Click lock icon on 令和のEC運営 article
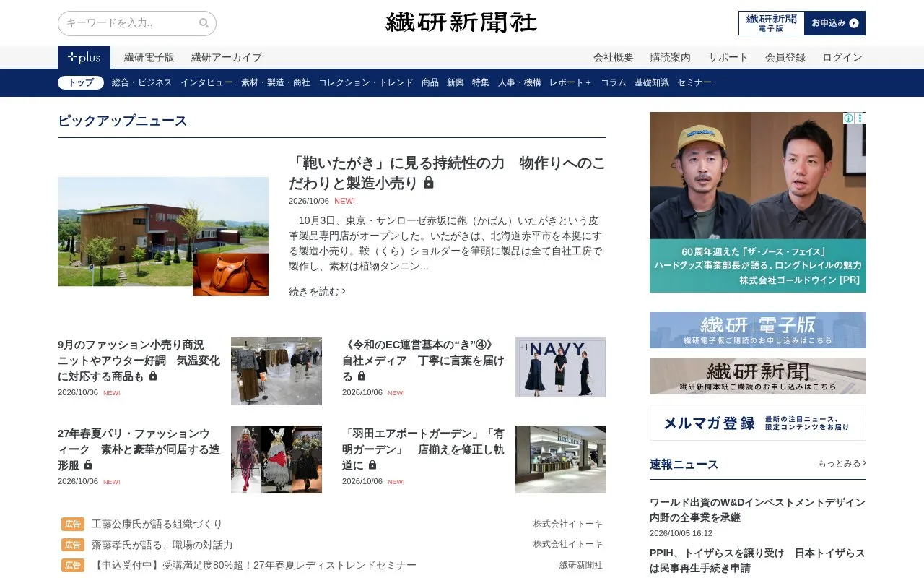The width and height of the screenshot is (924, 578). [362, 376]
